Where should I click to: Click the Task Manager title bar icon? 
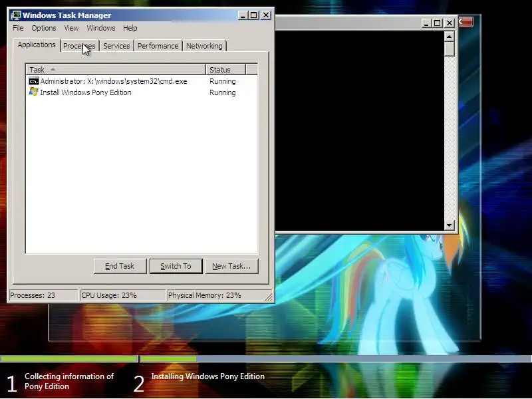click(15, 15)
